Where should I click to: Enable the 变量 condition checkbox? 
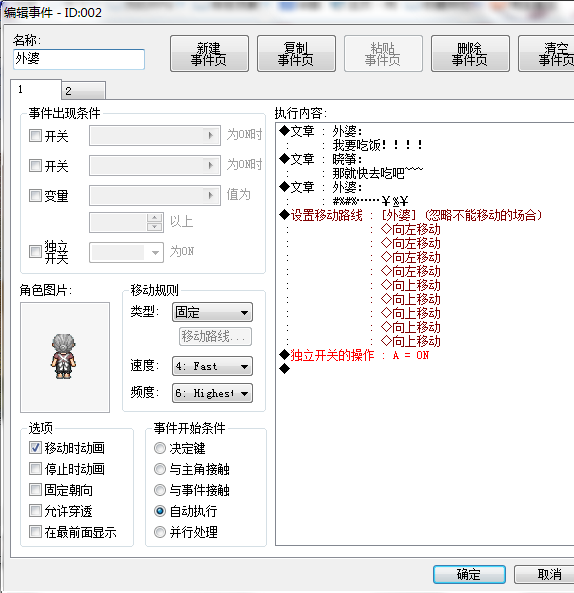tap(35, 196)
